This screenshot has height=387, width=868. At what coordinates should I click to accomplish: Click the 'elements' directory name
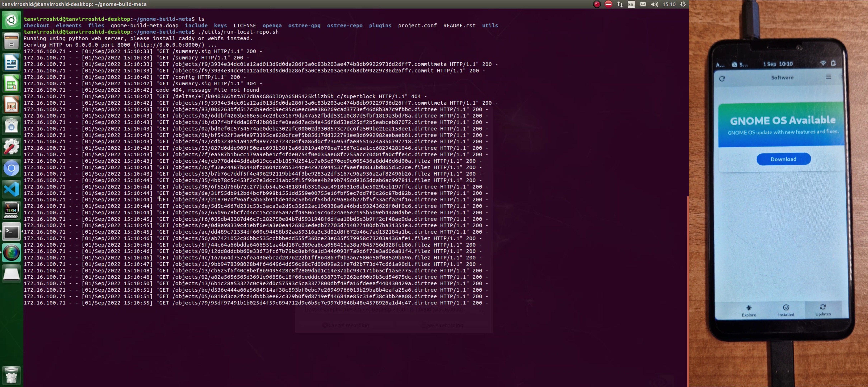pyautogui.click(x=69, y=26)
